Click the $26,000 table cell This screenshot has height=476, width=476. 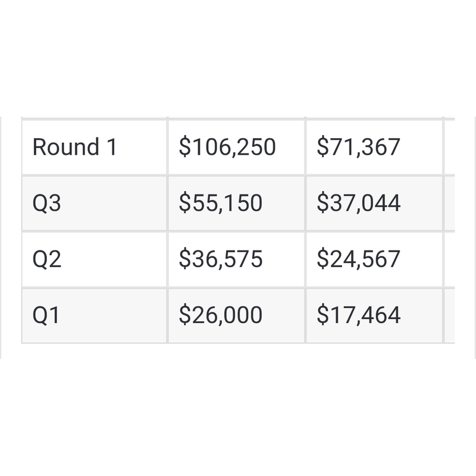(x=236, y=315)
